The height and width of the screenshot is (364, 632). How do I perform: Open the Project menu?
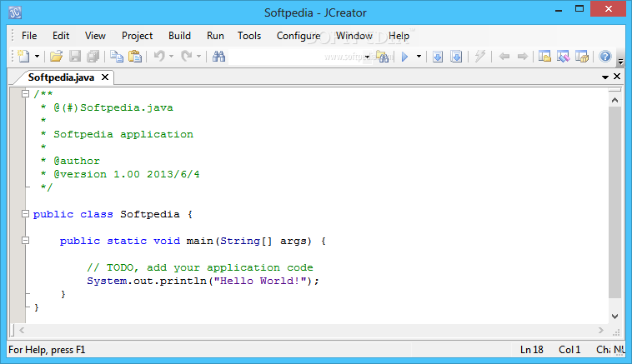click(137, 36)
